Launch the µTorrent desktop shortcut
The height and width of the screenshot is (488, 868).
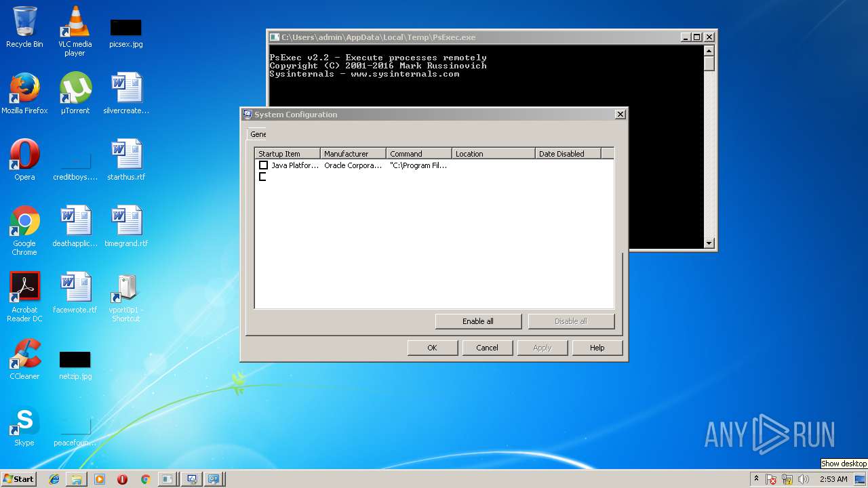click(x=75, y=94)
